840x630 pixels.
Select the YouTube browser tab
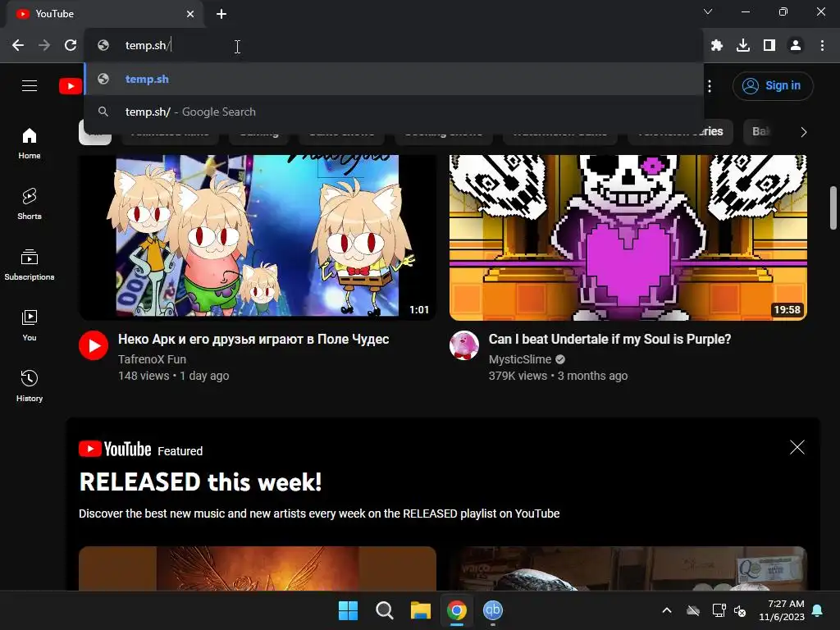[x=104, y=14]
